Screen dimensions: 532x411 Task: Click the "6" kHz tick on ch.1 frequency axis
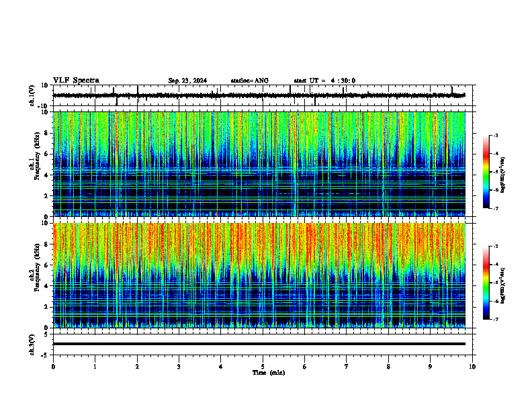[x=47, y=154]
